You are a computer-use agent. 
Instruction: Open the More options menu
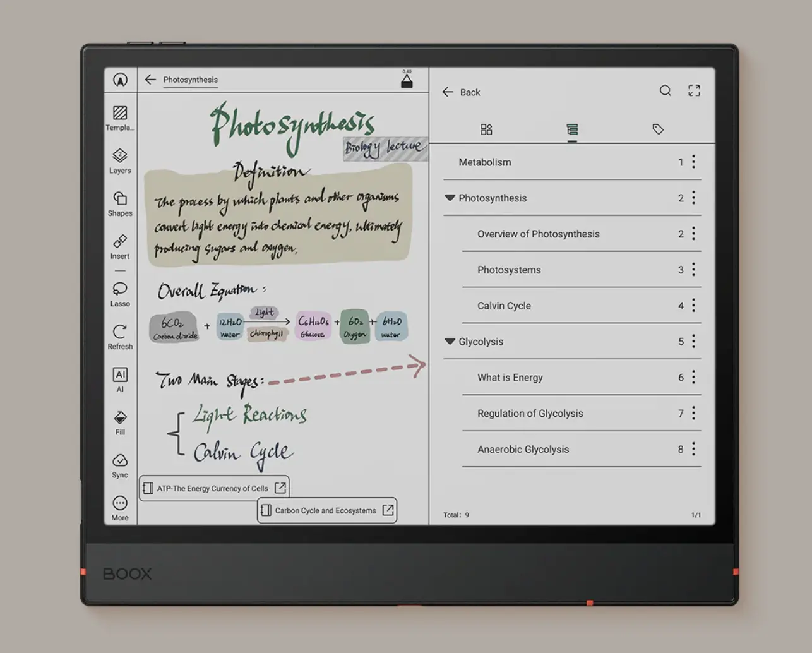point(120,503)
